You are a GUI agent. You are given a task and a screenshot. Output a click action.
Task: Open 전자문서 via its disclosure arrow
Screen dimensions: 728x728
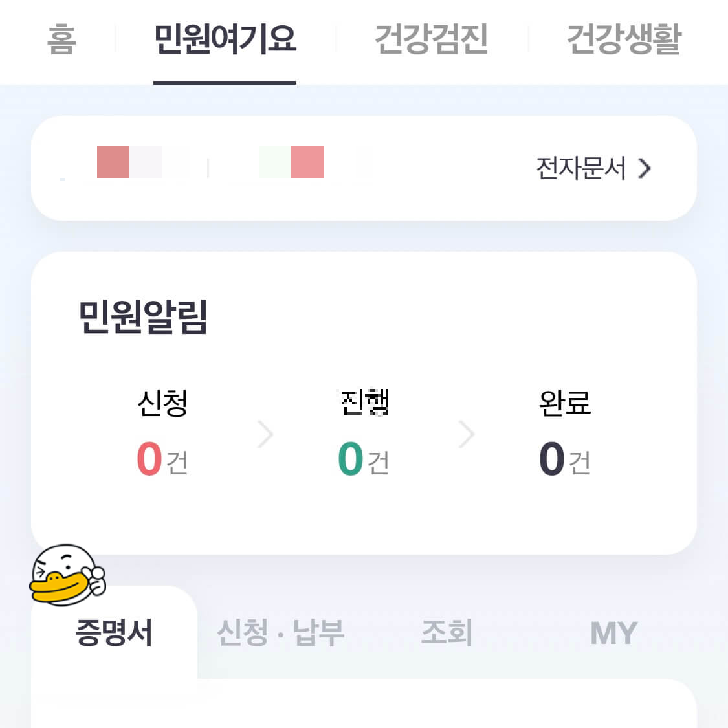click(x=645, y=168)
